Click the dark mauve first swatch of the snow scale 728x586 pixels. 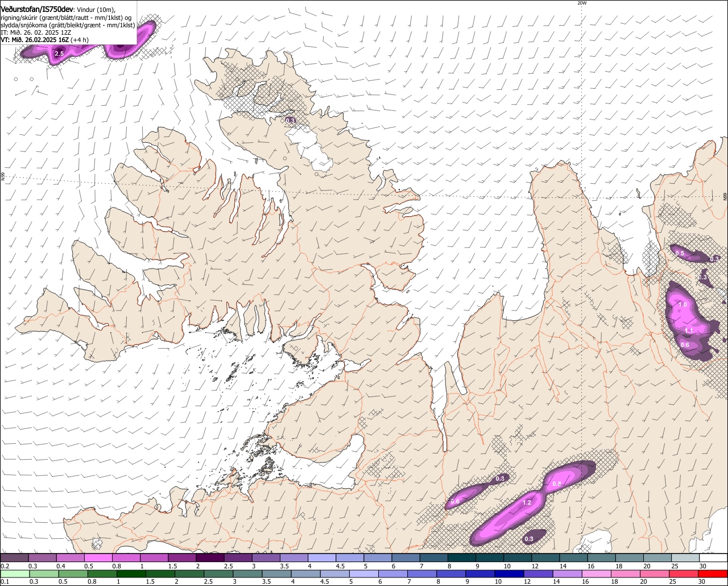(x=14, y=558)
